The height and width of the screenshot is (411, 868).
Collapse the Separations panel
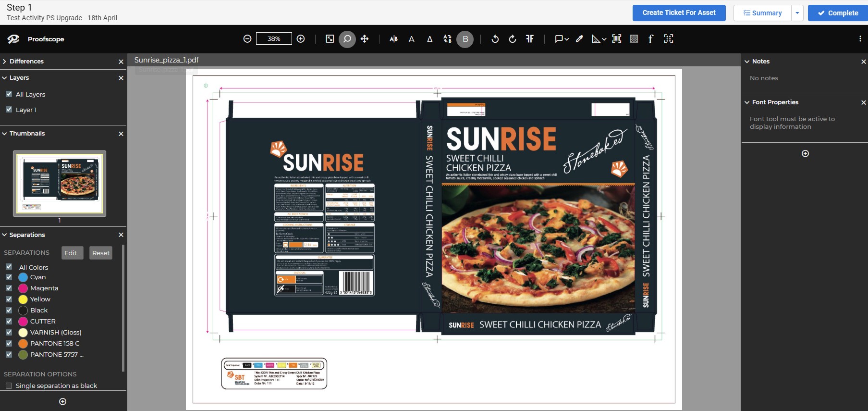pyautogui.click(x=4, y=235)
